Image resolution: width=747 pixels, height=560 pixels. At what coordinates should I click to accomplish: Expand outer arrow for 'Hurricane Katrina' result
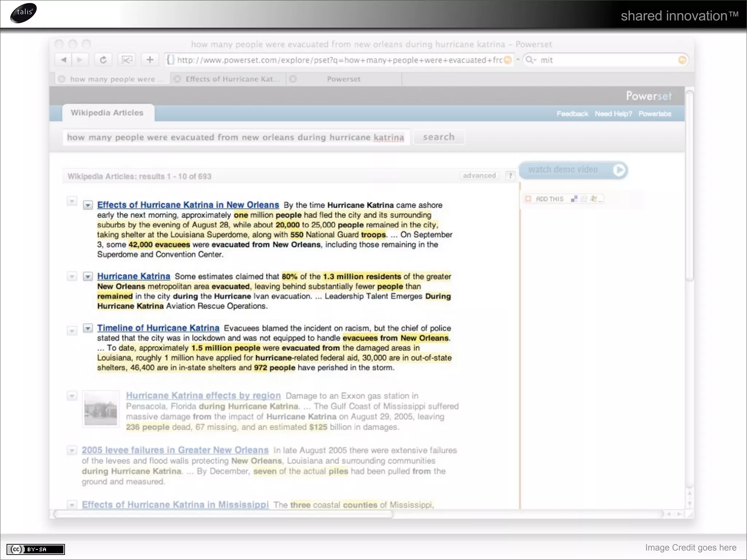click(72, 277)
